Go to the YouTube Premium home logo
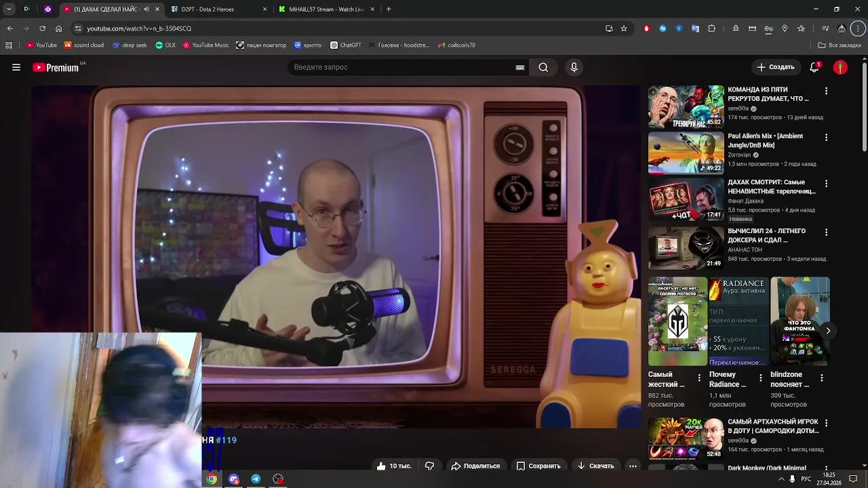Image resolution: width=868 pixels, height=488 pixels. pos(56,67)
